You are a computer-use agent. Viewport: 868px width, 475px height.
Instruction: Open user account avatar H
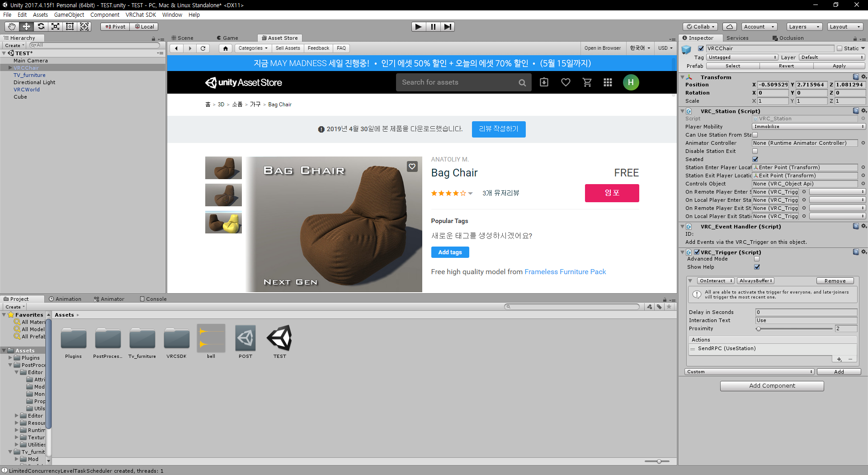[631, 82]
